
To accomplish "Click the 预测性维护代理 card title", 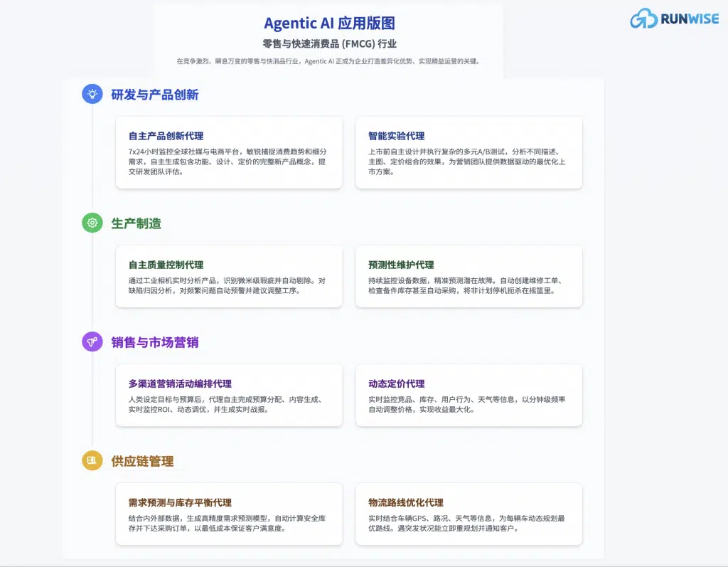I will tap(401, 265).
